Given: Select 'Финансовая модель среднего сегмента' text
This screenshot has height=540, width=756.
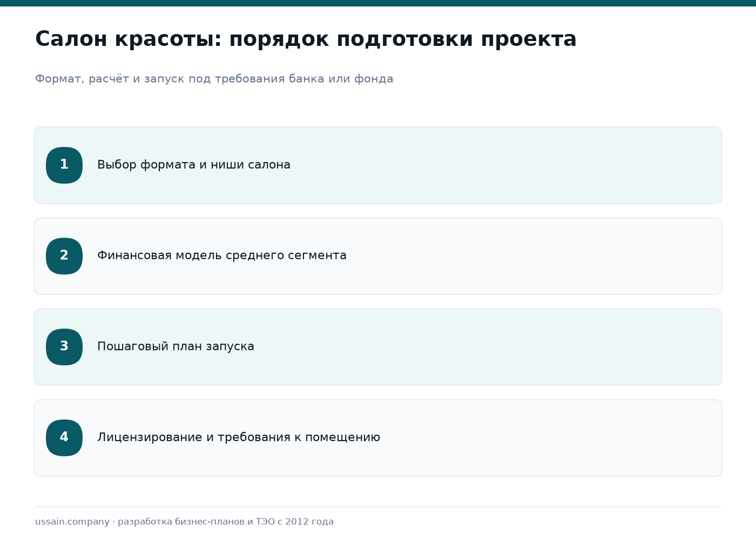Looking at the screenshot, I should tap(222, 255).
